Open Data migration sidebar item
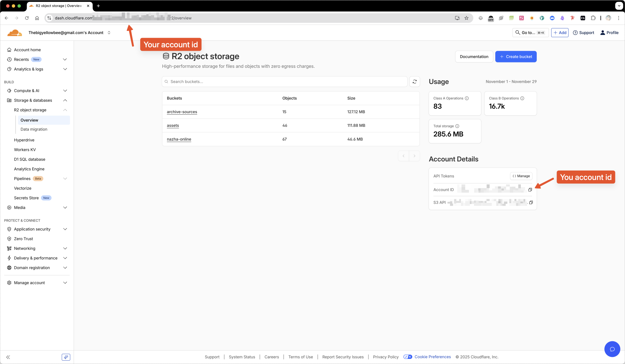The width and height of the screenshot is (625, 364). point(34,129)
